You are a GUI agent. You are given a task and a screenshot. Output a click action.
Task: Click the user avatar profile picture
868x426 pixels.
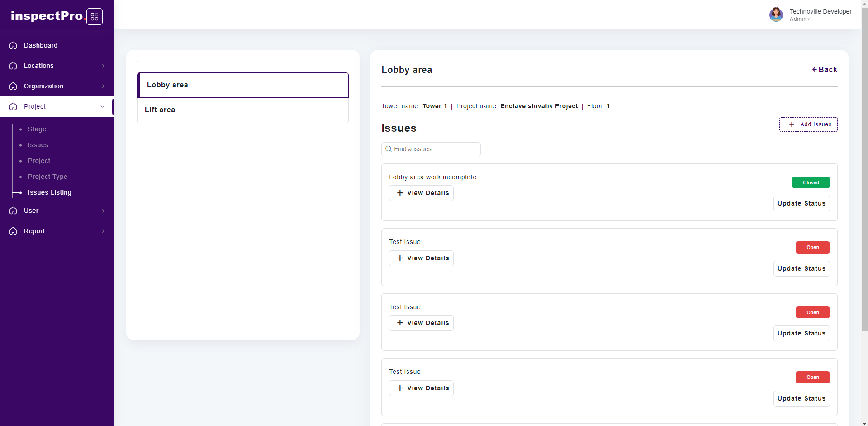(776, 14)
